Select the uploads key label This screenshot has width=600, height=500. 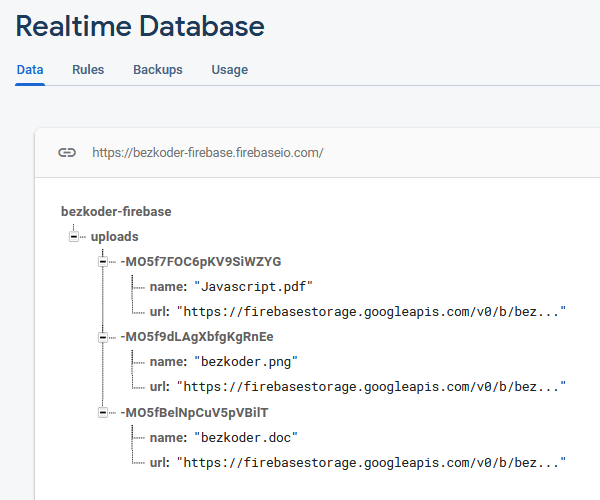(x=114, y=237)
